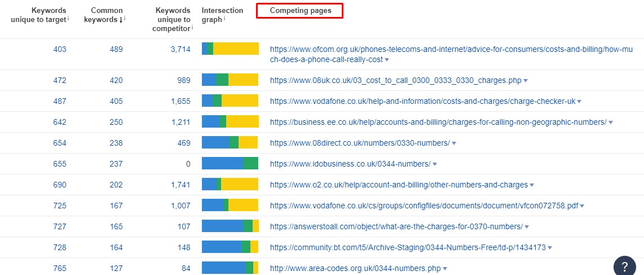Click the intersection graph bar for 08direct.co.uk row
The height and width of the screenshot is (275, 644).
coord(230,143)
